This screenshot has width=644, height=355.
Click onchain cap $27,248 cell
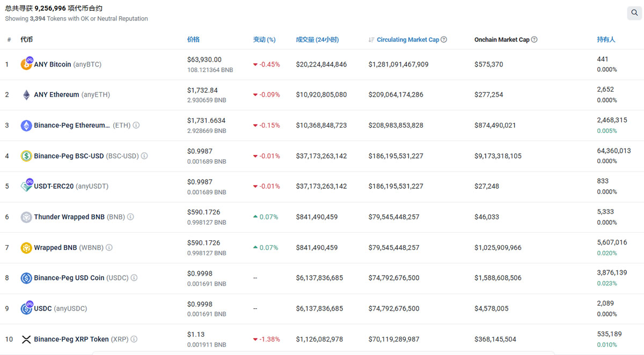coord(487,187)
